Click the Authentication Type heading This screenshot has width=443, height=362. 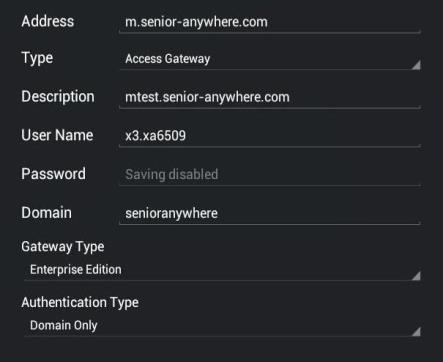coord(80,303)
